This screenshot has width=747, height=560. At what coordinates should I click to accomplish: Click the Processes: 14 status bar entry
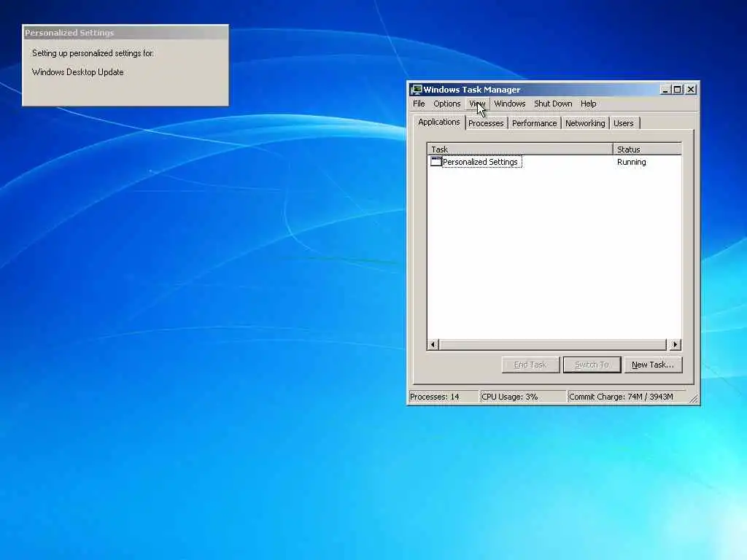coord(444,397)
